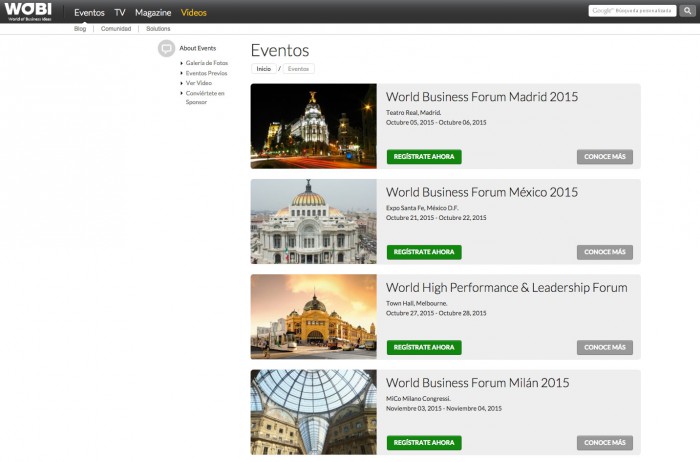The image size is (700, 462).
Task: Open Galería de Fotos sidebar link
Action: coord(207,63)
